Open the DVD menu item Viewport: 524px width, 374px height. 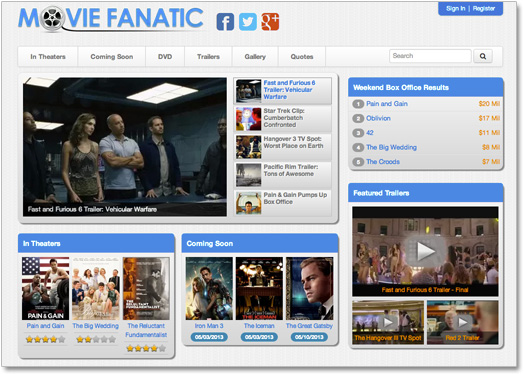tap(165, 57)
